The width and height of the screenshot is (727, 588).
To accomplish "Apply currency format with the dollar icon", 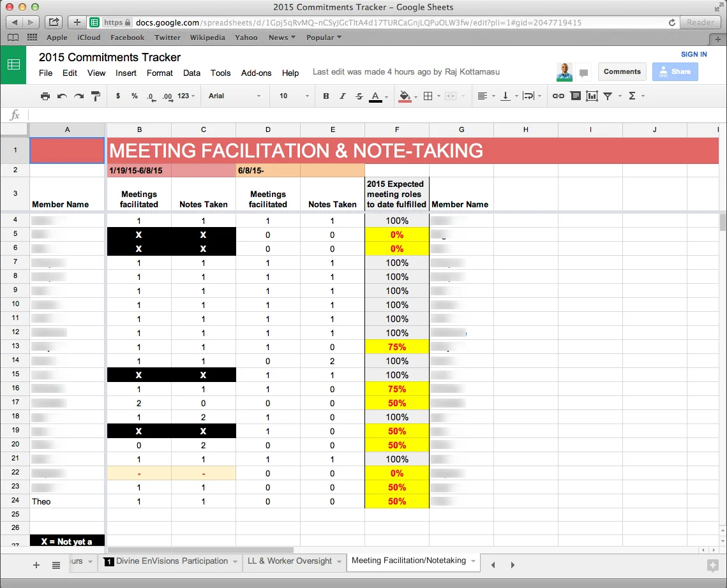I will click(118, 96).
